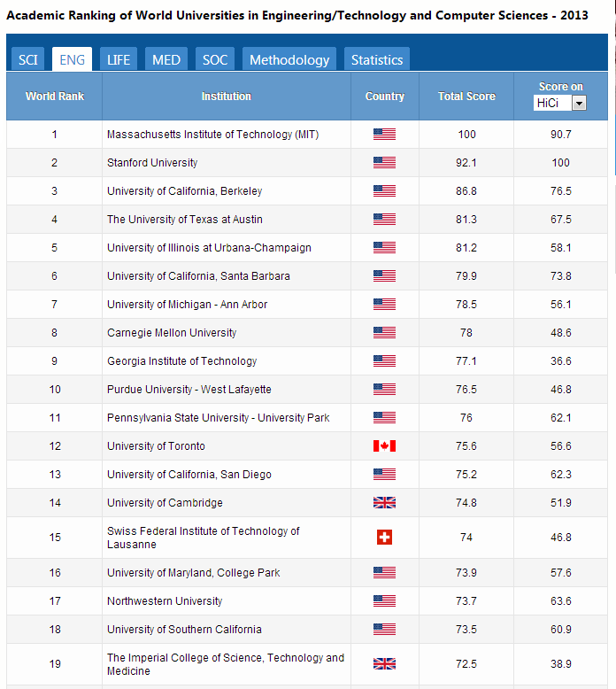616x689 pixels.
Task: Select the ENG tab
Action: coord(72,59)
